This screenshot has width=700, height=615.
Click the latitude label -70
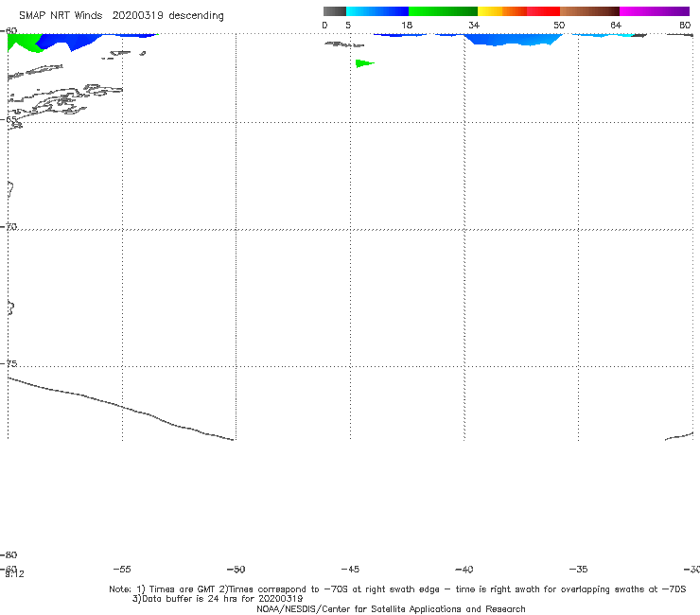coord(9,227)
